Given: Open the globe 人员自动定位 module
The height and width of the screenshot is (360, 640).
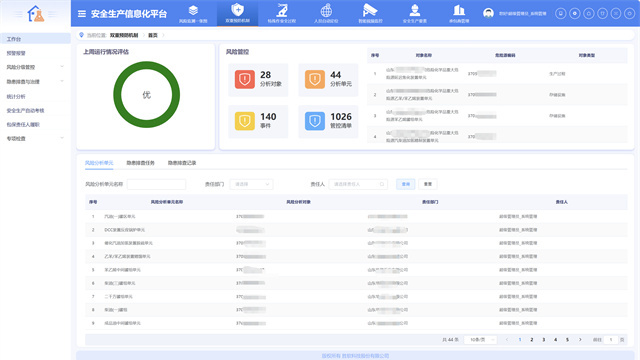Looking at the screenshot, I should [x=326, y=10].
